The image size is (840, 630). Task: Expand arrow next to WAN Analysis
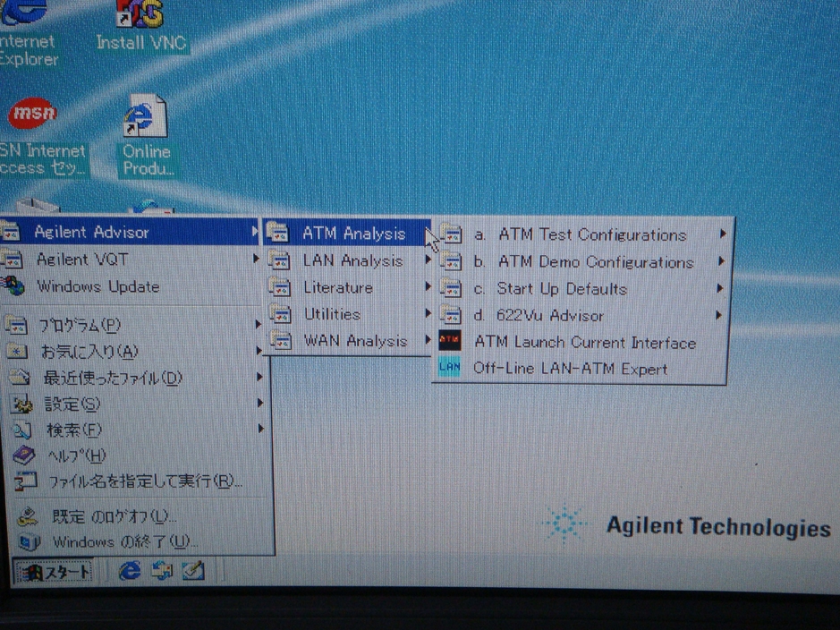point(428,340)
